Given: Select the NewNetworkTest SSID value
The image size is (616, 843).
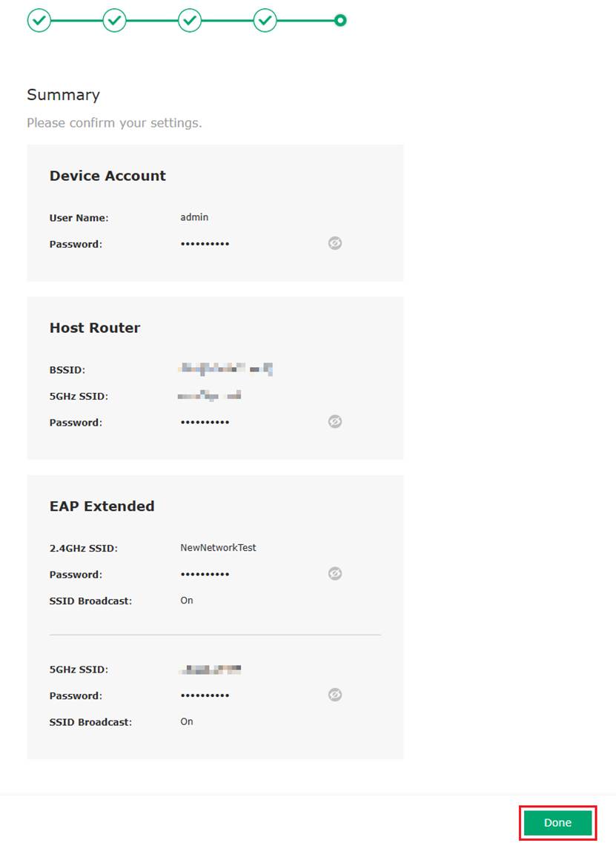Looking at the screenshot, I should [x=218, y=547].
